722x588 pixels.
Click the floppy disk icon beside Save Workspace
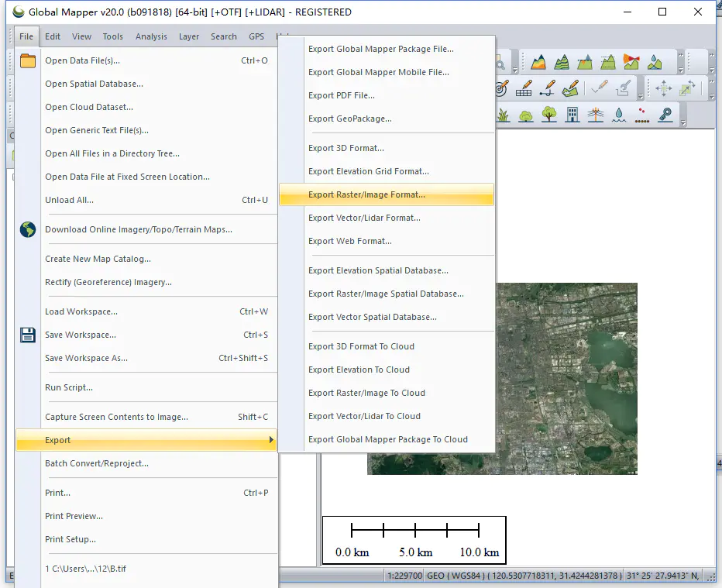28,335
